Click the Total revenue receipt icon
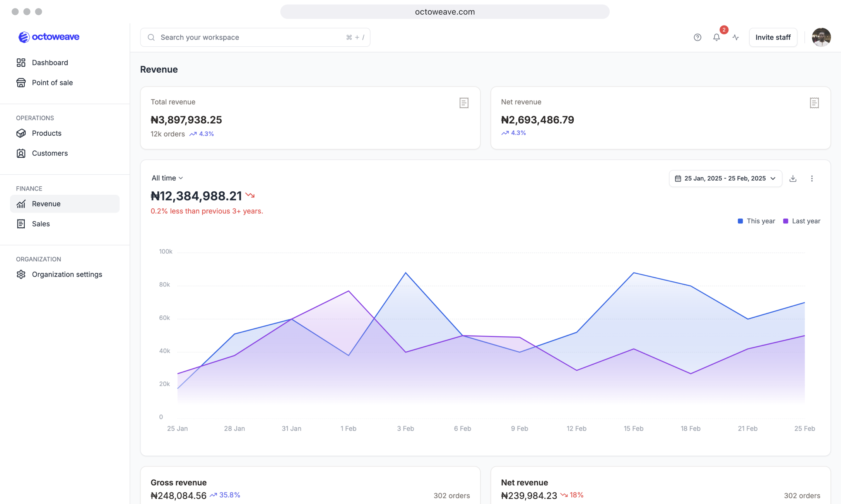This screenshot has width=841, height=504. [464, 103]
